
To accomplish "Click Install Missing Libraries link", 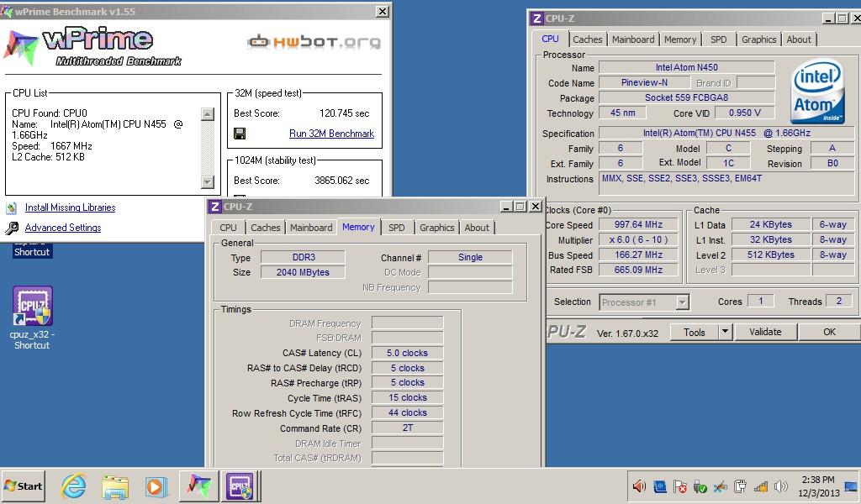I will click(71, 207).
